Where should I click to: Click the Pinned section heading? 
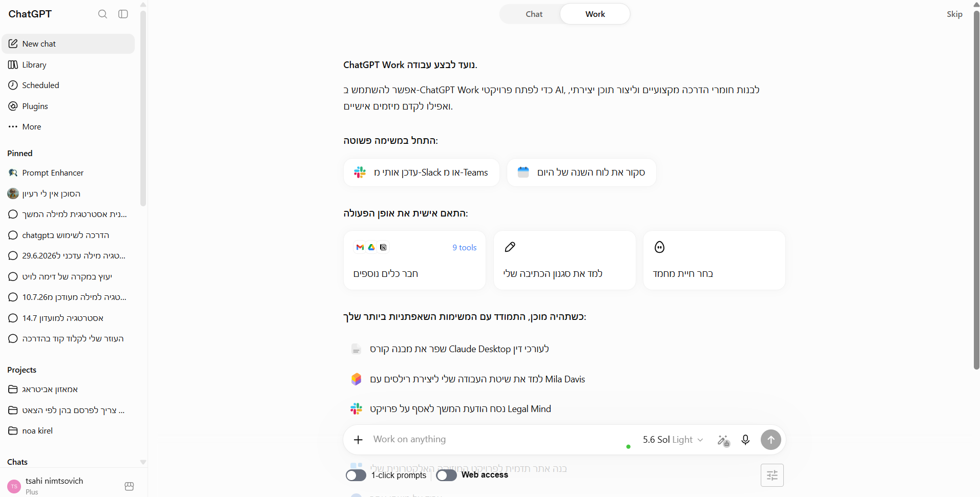pyautogui.click(x=20, y=154)
